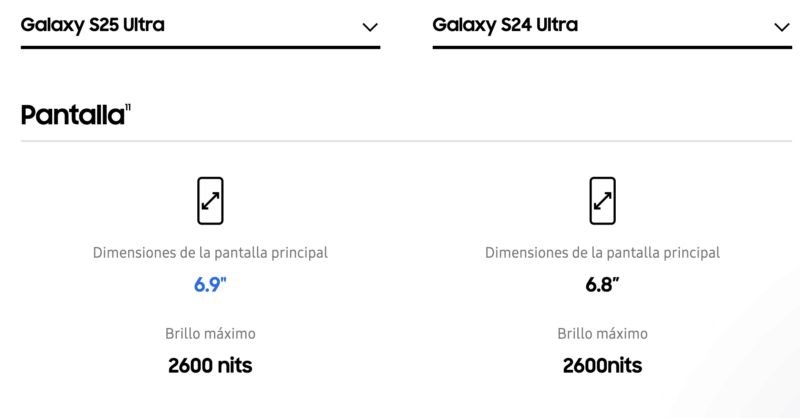Expand the Galaxy S24 Ultra chevron arrow

pyautogui.click(x=782, y=27)
